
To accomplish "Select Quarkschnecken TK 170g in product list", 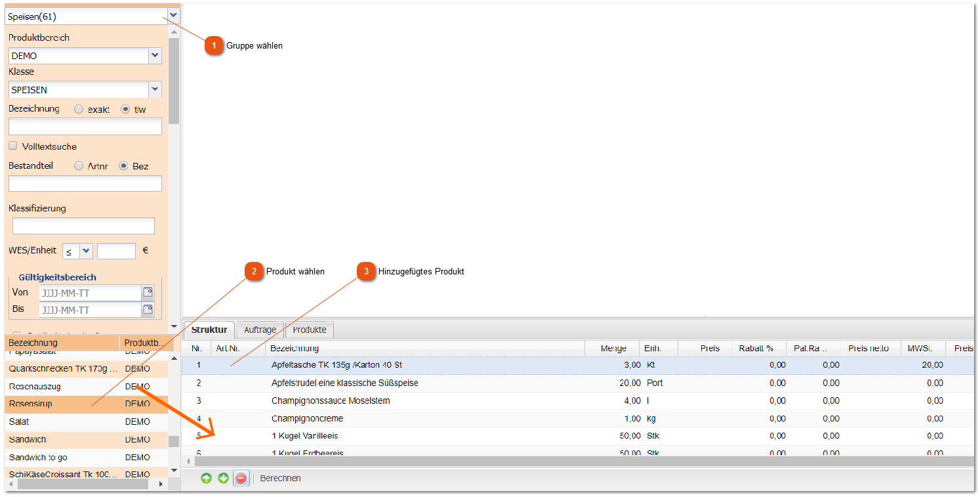I will [87, 368].
